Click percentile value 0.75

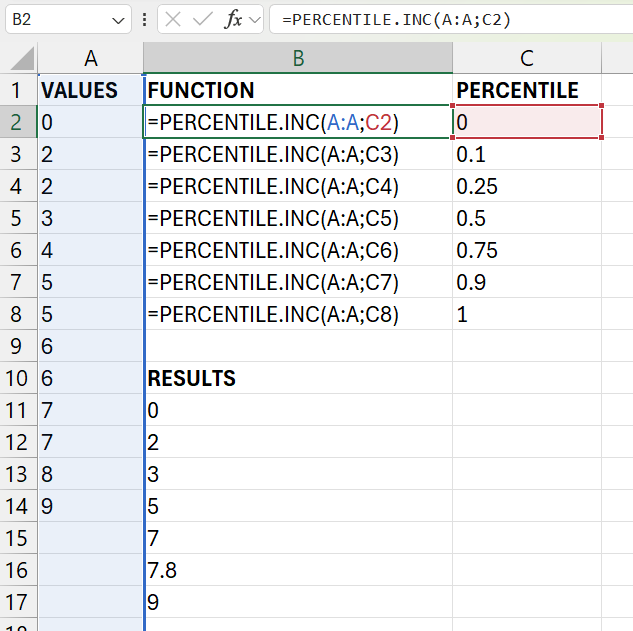[x=527, y=250]
